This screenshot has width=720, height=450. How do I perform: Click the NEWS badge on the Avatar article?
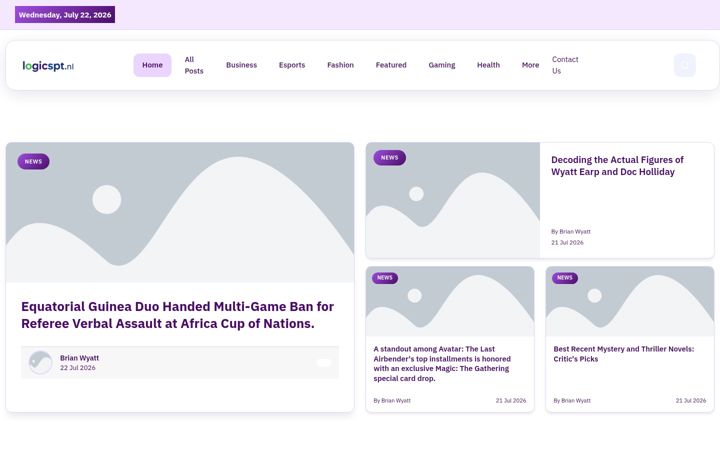click(385, 278)
